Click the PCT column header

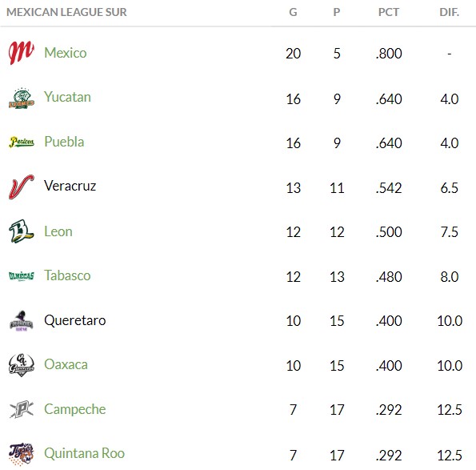389,12
